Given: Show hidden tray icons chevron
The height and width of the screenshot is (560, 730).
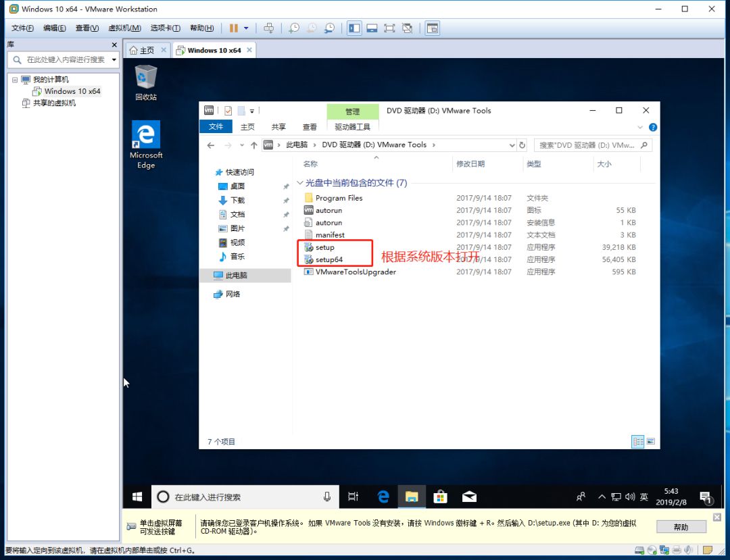Looking at the screenshot, I should (x=602, y=497).
